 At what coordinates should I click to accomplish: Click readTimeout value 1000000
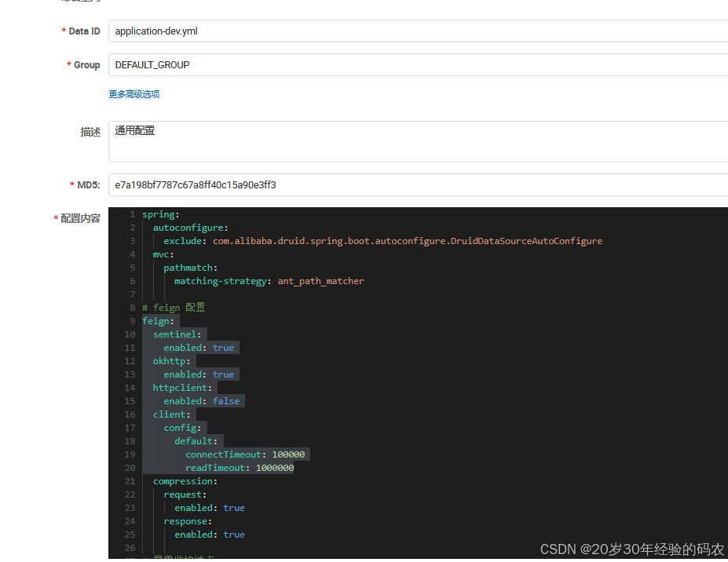[275, 468]
